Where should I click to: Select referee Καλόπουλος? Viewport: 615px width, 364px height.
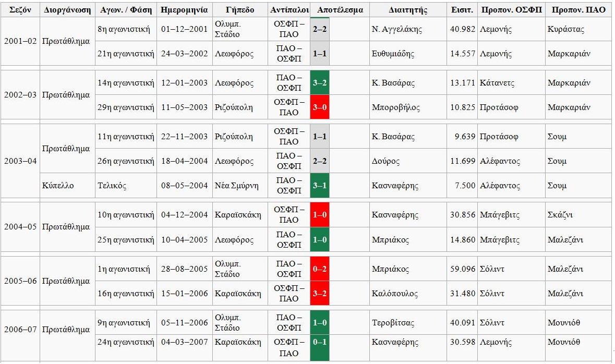[394, 294]
